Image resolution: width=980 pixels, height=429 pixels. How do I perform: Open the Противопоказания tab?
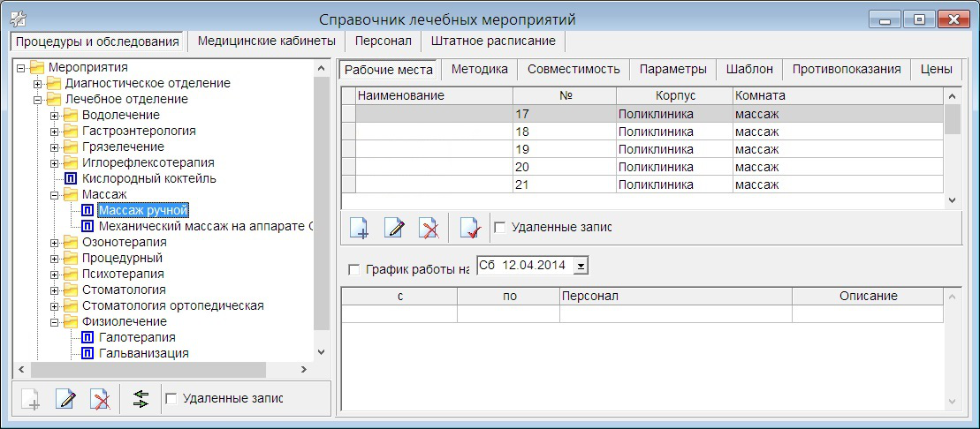pyautogui.click(x=846, y=69)
